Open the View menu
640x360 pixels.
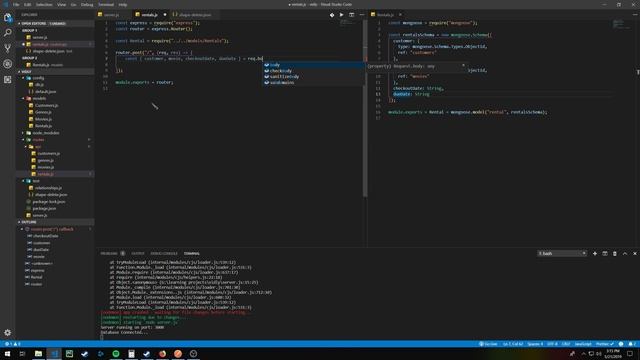click(x=61, y=4)
